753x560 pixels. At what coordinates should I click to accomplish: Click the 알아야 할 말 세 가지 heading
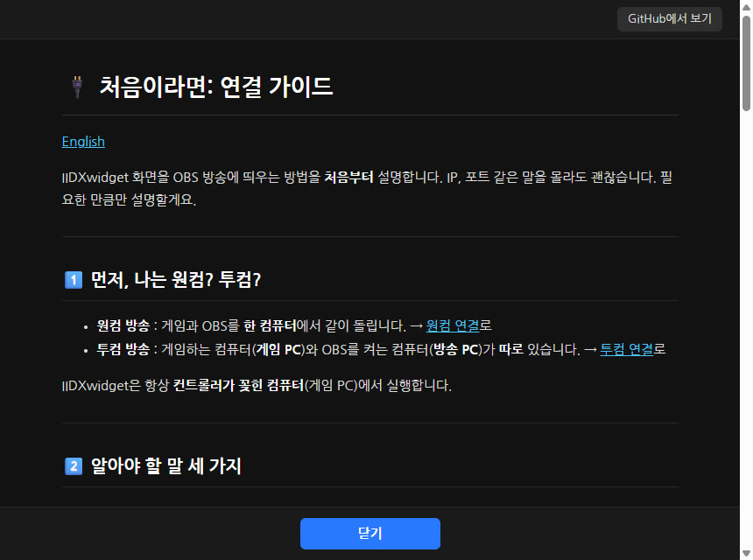point(166,466)
